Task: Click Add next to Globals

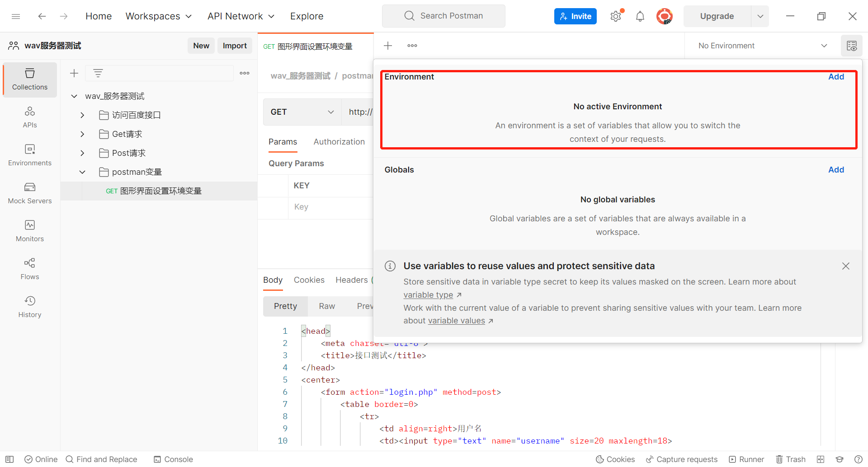Action: click(x=836, y=170)
